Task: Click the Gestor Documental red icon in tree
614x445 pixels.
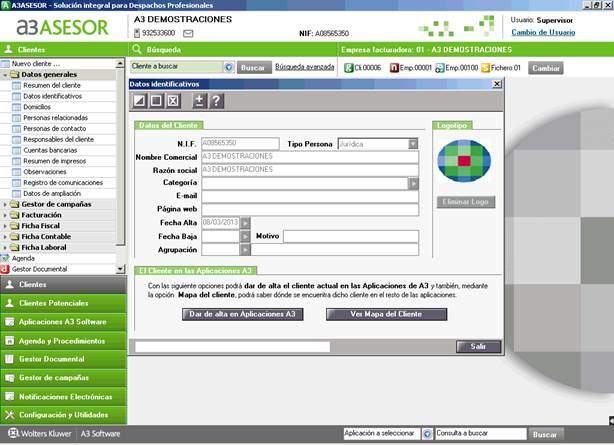Action: click(x=5, y=269)
